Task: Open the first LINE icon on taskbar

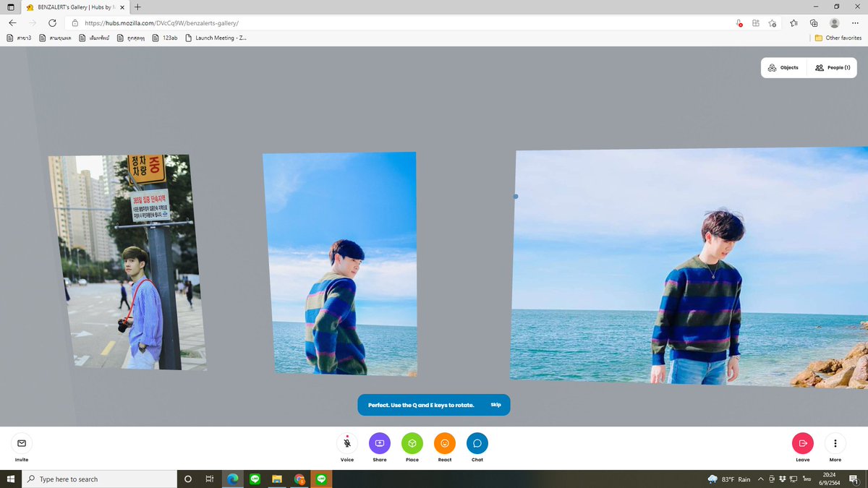Action: 255,479
